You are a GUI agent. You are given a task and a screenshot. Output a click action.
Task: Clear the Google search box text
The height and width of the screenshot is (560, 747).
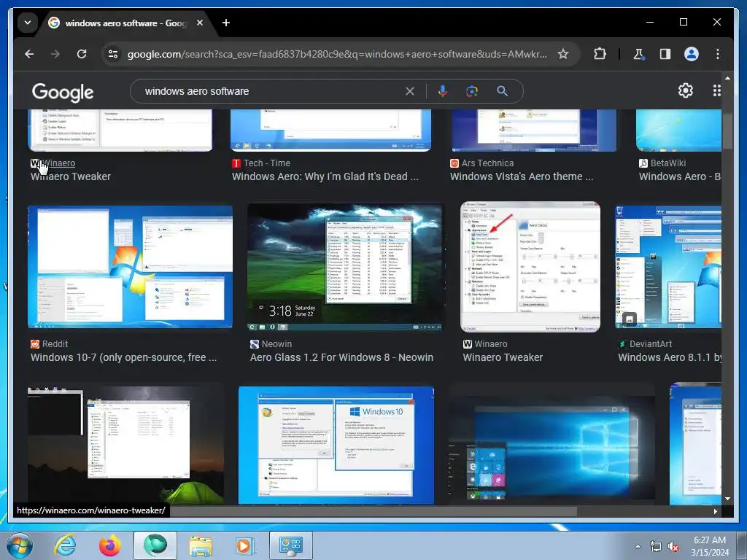click(410, 91)
